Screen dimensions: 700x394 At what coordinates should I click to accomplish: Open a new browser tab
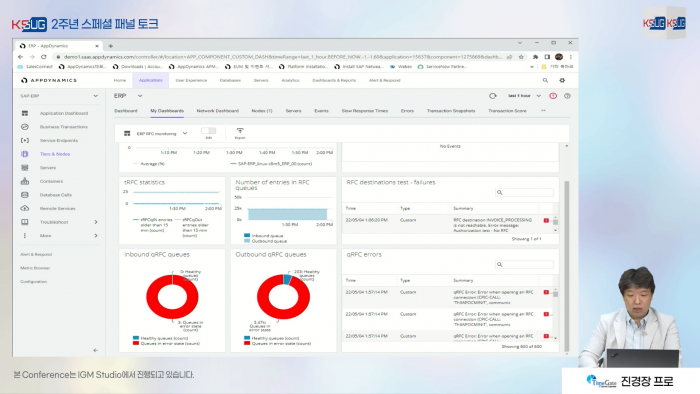[x=111, y=46]
